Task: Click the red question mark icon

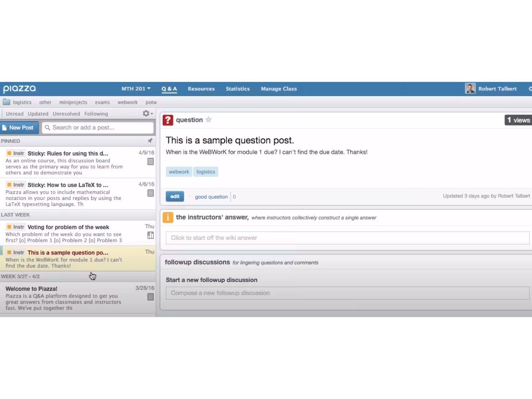Action: point(168,120)
